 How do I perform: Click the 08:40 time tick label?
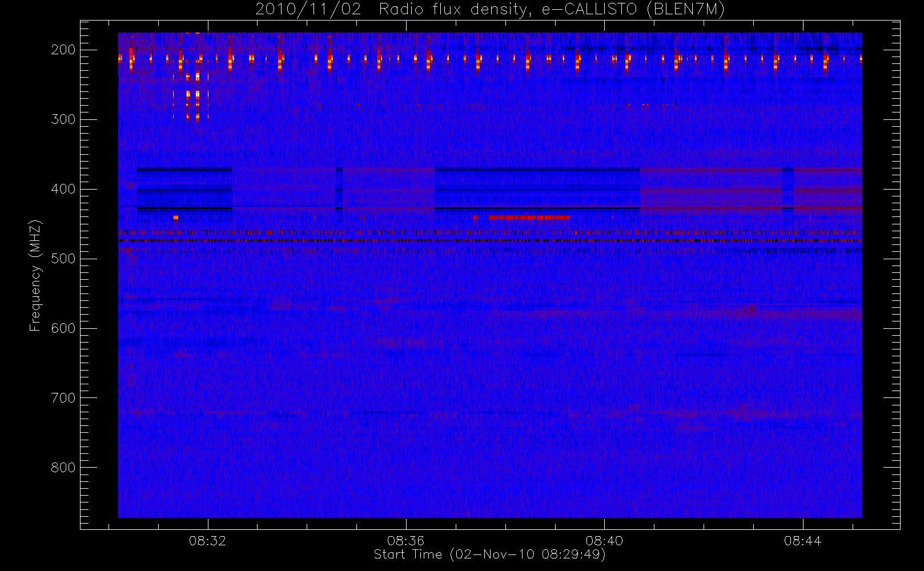coord(604,541)
